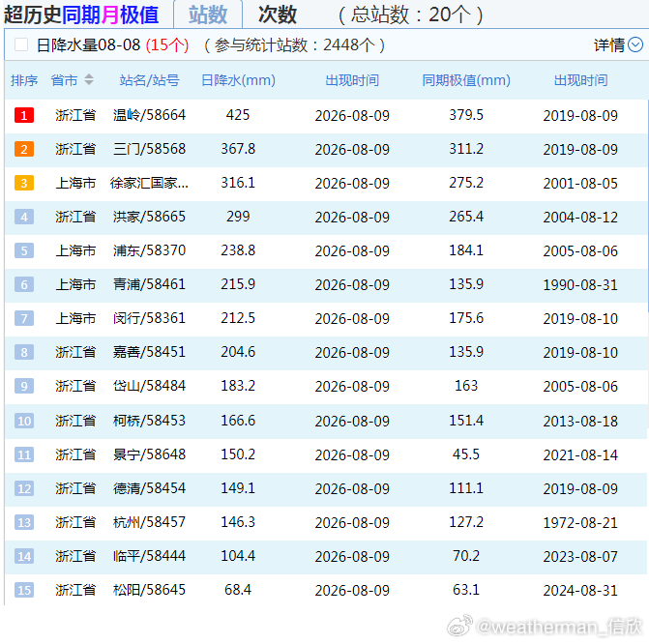This screenshot has width=649, height=644.
Task: Click the rank 4 badge
Action: point(24,217)
